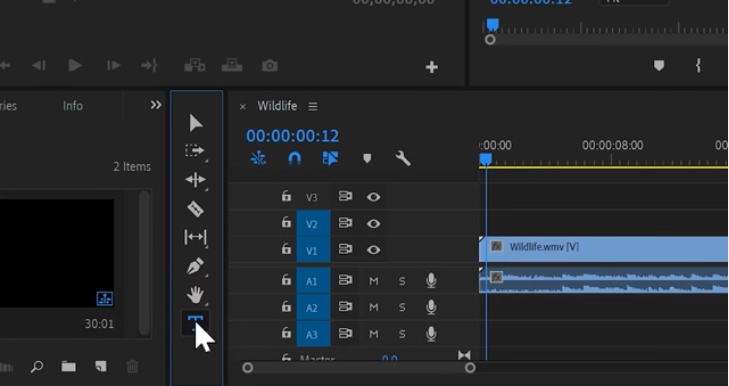Toggle lock on track A2

point(286,306)
